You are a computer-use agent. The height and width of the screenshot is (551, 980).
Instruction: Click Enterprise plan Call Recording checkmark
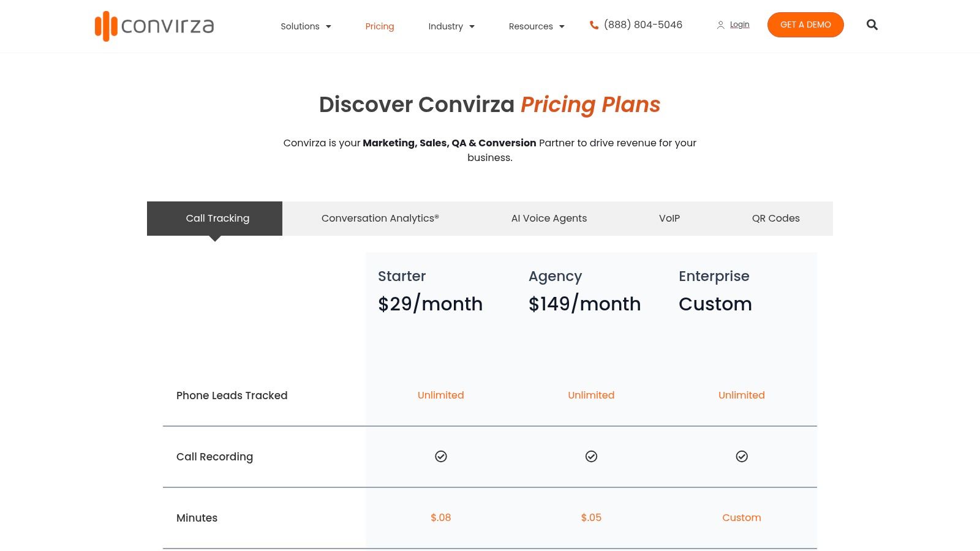(x=742, y=456)
